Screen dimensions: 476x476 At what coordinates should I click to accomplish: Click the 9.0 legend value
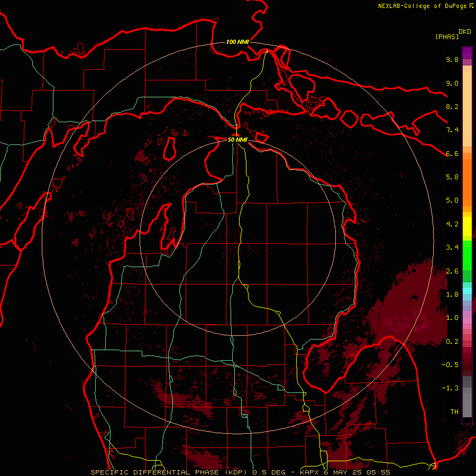(x=452, y=83)
